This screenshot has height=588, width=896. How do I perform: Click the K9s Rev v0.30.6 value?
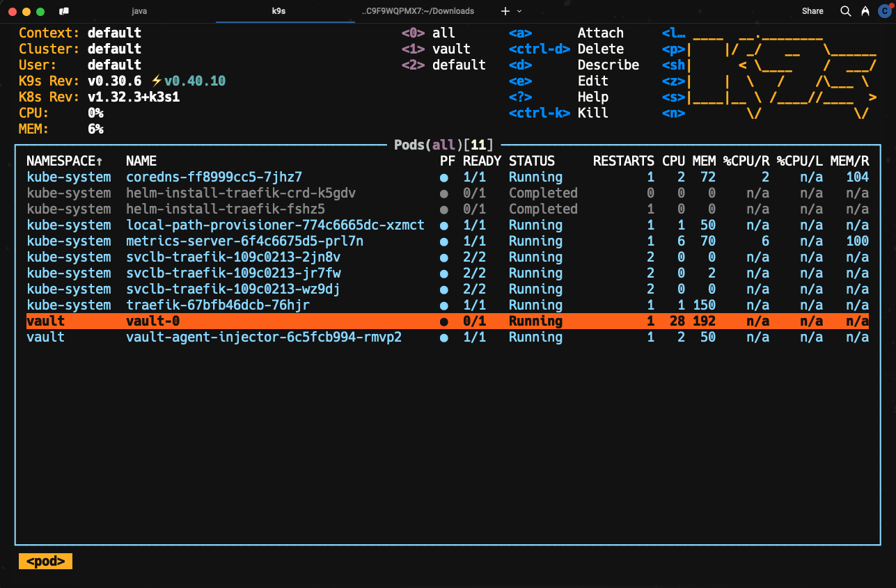pos(114,81)
